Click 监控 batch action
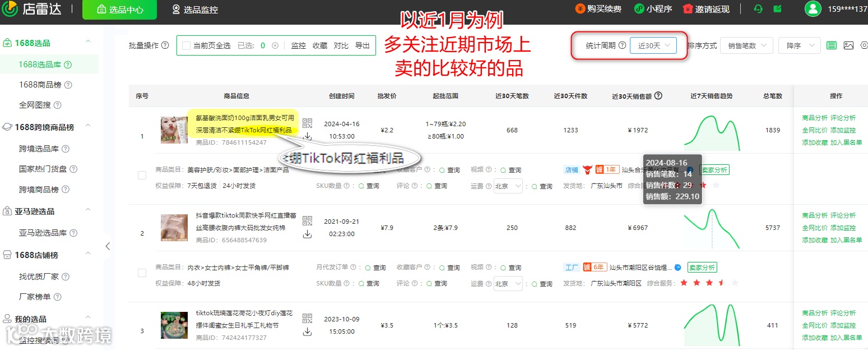 click(x=299, y=45)
